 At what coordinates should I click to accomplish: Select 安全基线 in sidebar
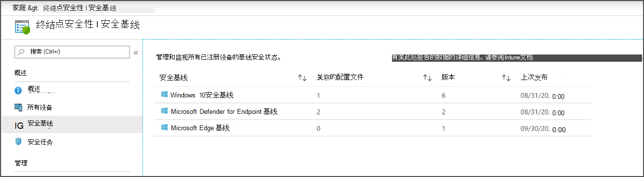72,124
